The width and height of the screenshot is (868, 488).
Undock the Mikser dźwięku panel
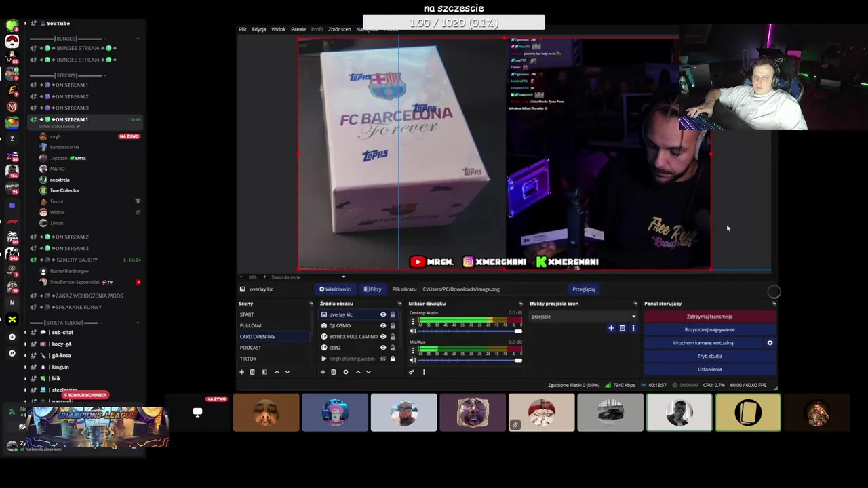click(x=520, y=304)
